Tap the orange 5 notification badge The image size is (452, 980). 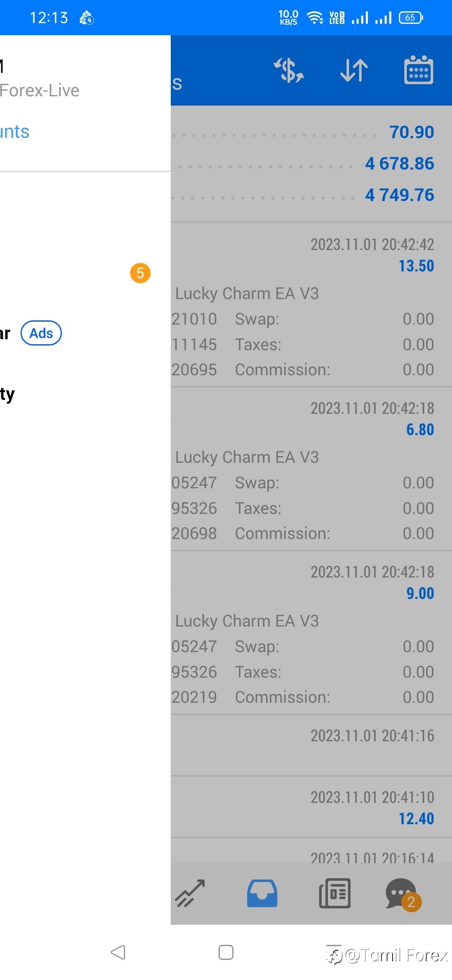tap(140, 273)
